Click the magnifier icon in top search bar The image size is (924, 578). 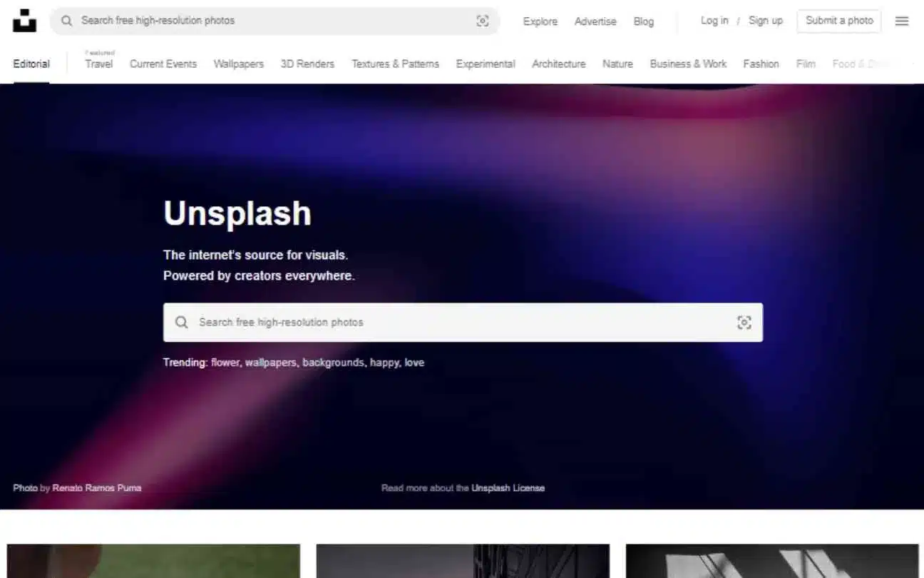(x=66, y=21)
